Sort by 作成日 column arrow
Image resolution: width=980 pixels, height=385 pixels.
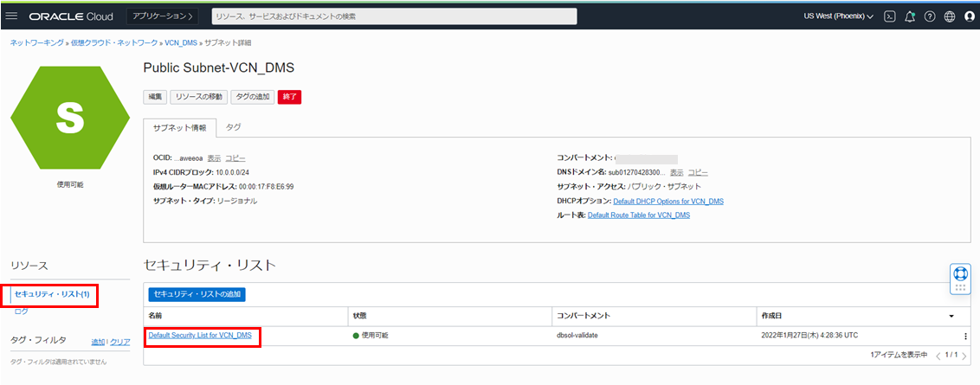click(x=952, y=317)
